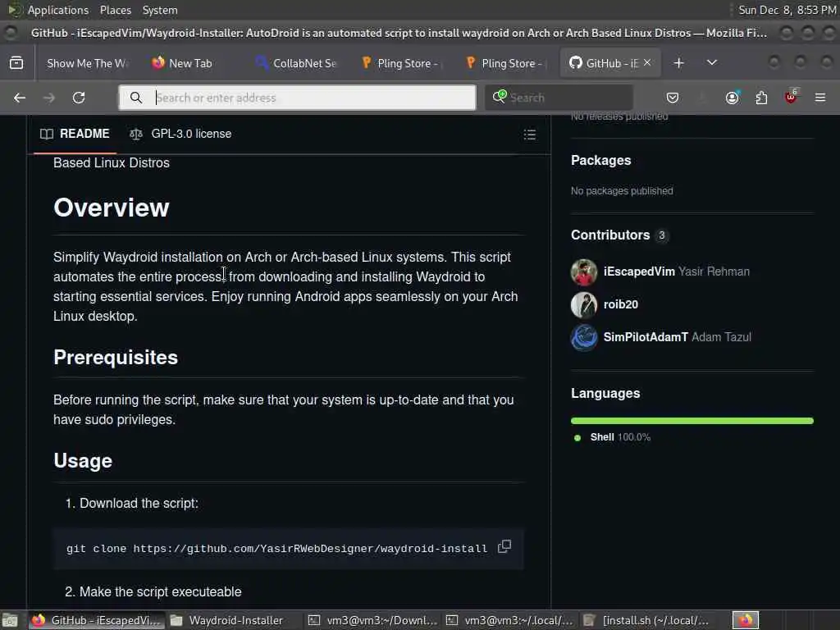Viewport: 840px width, 630px height.
Task: Click the Overview heading
Action: [x=112, y=208]
